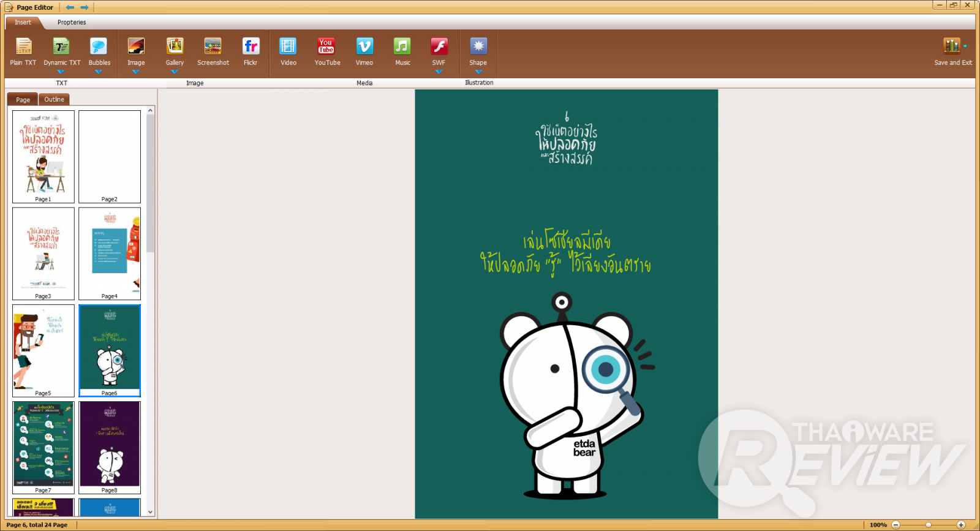Screen dimensions: 980x531
Task: Insert Dynamic TXT element
Action: pos(62,51)
